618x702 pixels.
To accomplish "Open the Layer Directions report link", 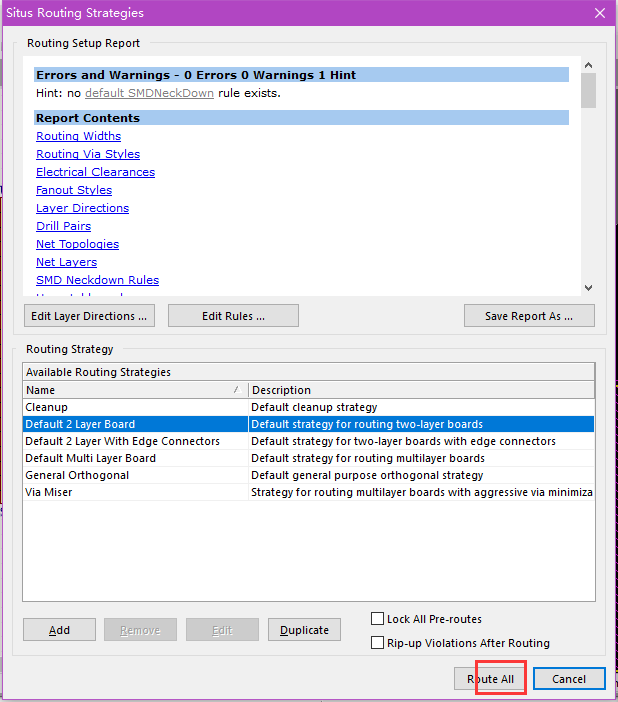I will pos(82,208).
